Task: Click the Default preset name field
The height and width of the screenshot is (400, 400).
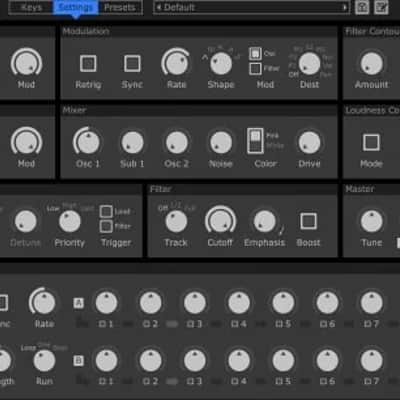Action: point(252,7)
